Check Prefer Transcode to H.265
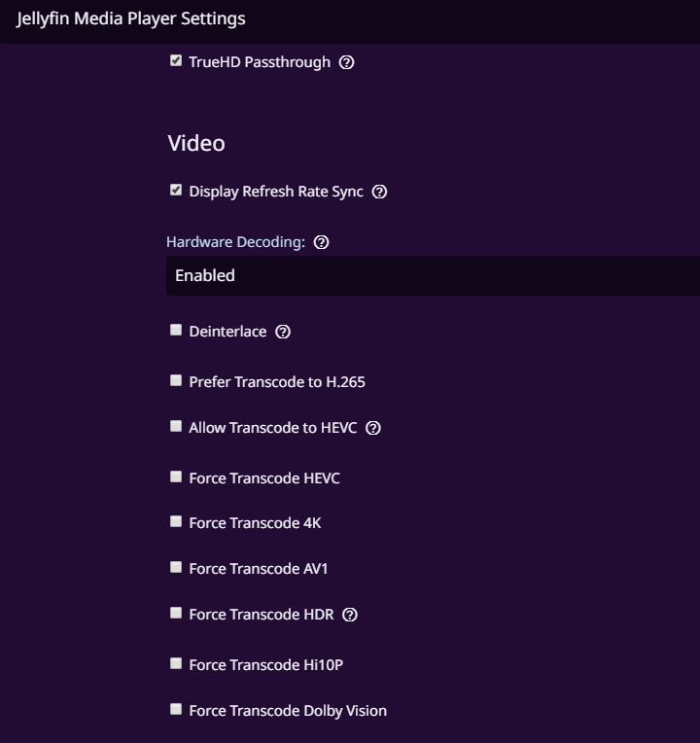Viewport: 700px width, 743px height. coord(176,381)
